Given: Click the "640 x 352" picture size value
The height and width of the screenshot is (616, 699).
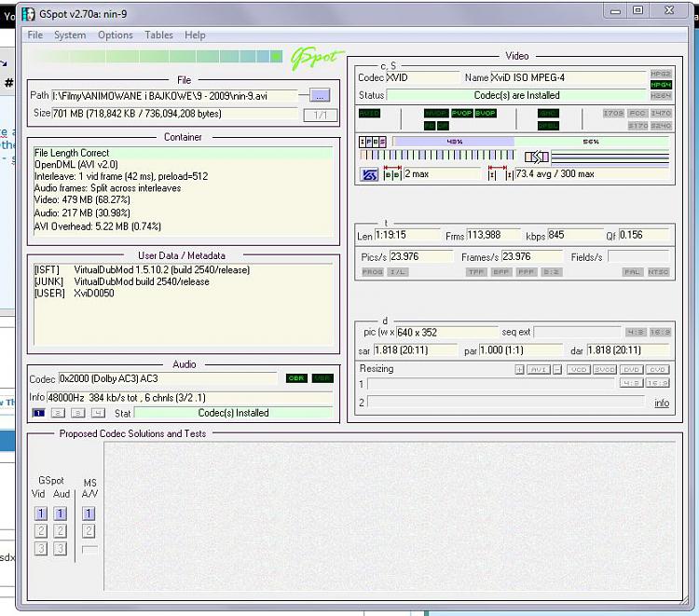Looking at the screenshot, I should click(x=446, y=333).
